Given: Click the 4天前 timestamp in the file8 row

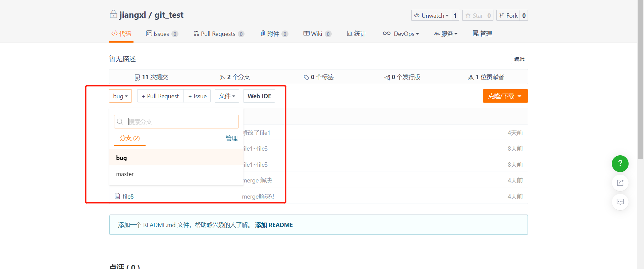Looking at the screenshot, I should (x=515, y=197).
